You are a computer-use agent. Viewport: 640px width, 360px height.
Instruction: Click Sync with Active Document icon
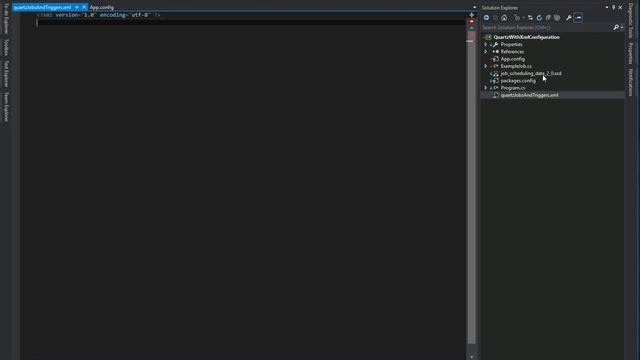(530, 18)
